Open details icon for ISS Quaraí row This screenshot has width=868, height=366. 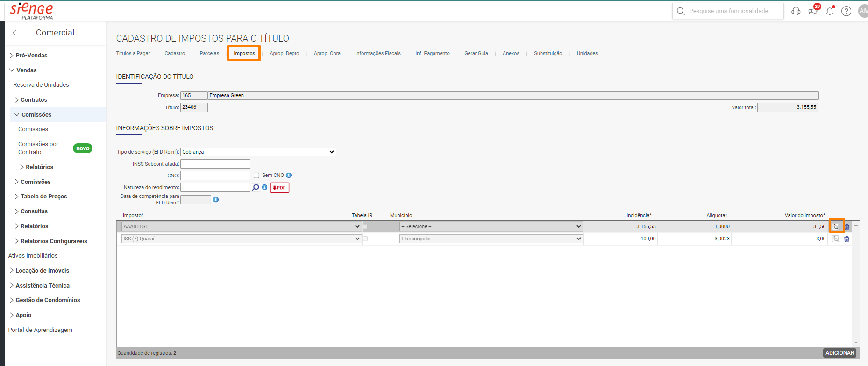click(x=835, y=239)
